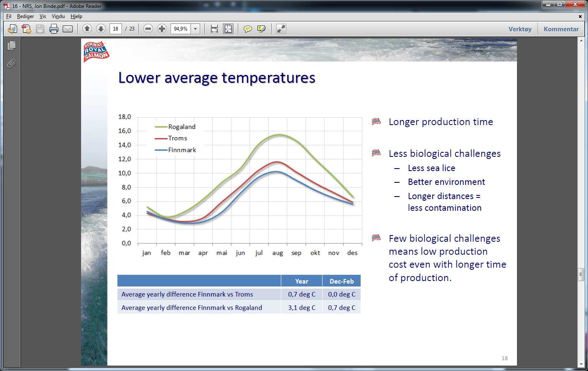
Task: Click the '3,1 deg C' cell
Action: 302,307
